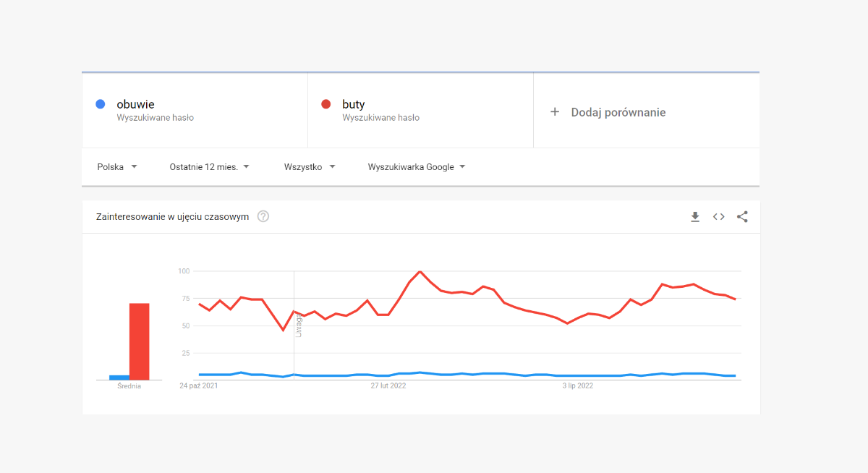Open the Wszystko category dropdown

310,167
